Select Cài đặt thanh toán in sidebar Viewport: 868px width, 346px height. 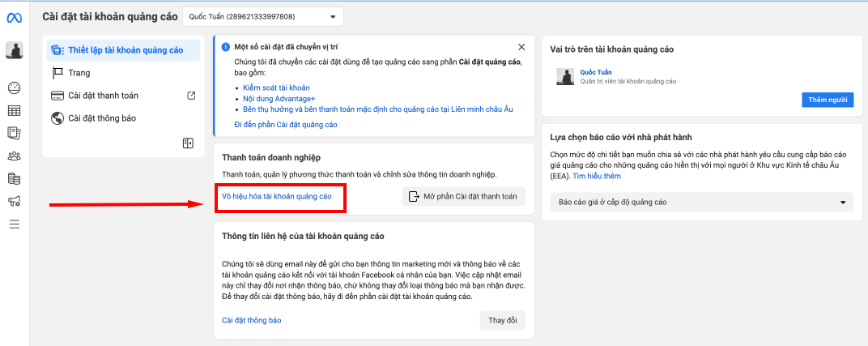123,96
